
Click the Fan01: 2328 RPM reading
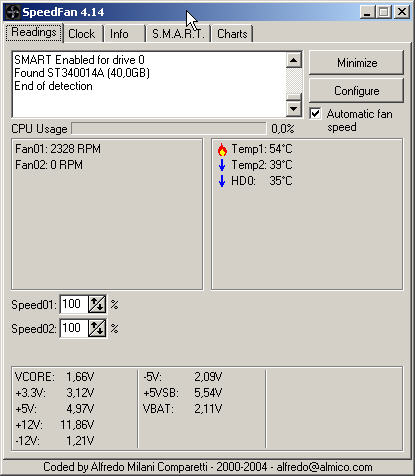[58, 149]
